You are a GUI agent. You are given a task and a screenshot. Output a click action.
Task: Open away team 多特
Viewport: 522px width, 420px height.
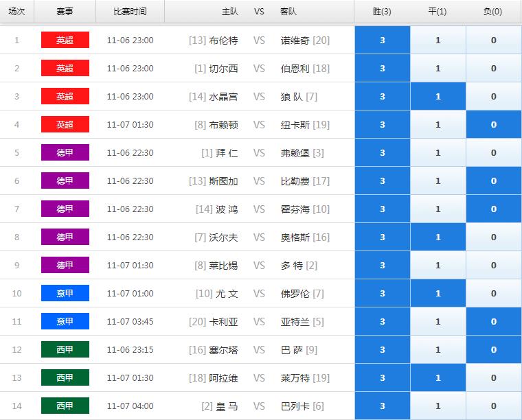tap(292, 266)
